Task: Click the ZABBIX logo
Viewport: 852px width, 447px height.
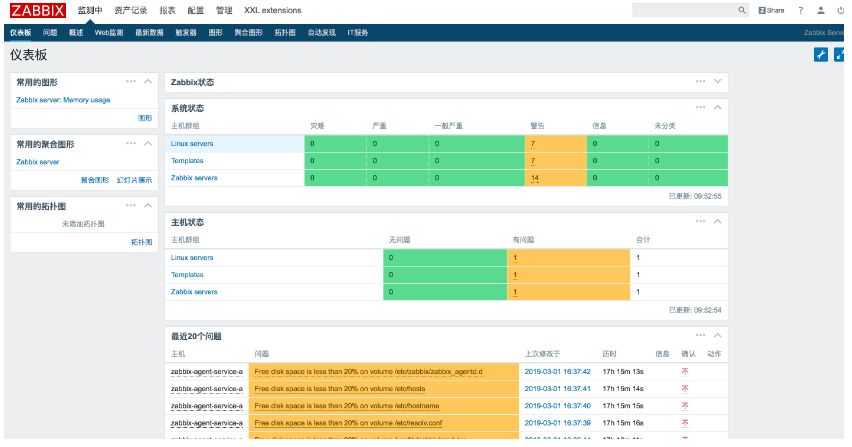Action: [x=37, y=10]
